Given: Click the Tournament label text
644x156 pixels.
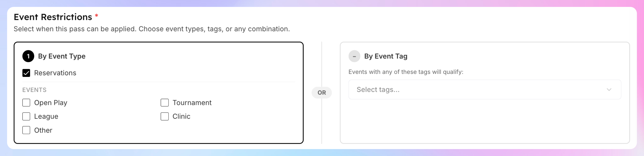Looking at the screenshot, I should tap(192, 103).
